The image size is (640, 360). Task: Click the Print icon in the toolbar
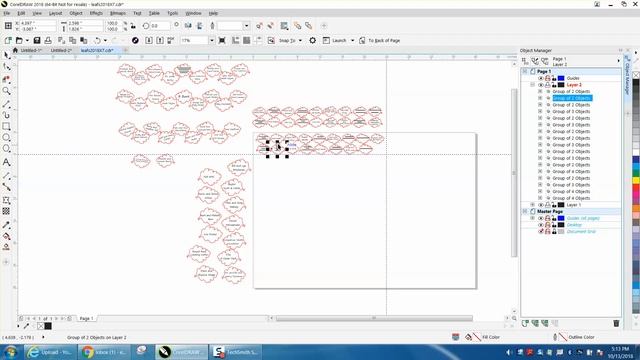[x=48, y=40]
